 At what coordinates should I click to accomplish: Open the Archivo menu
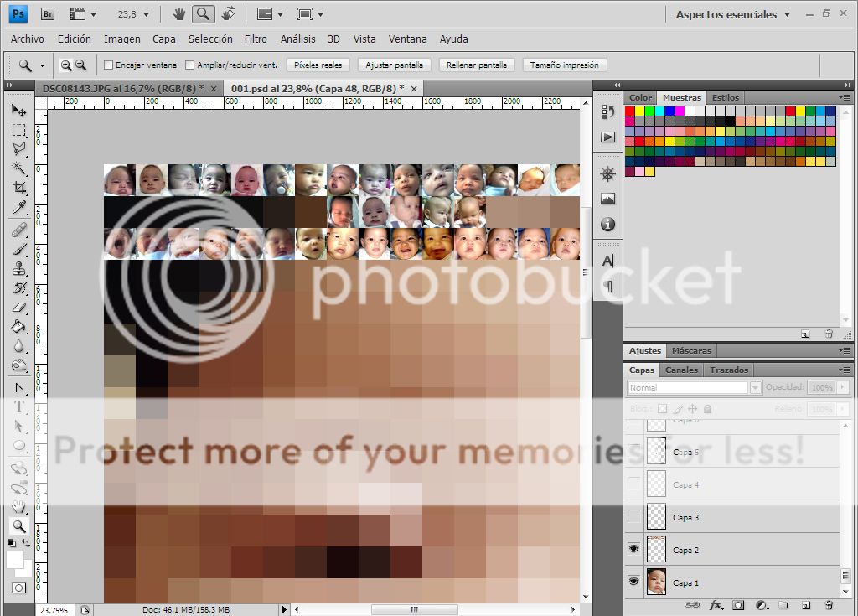28,39
